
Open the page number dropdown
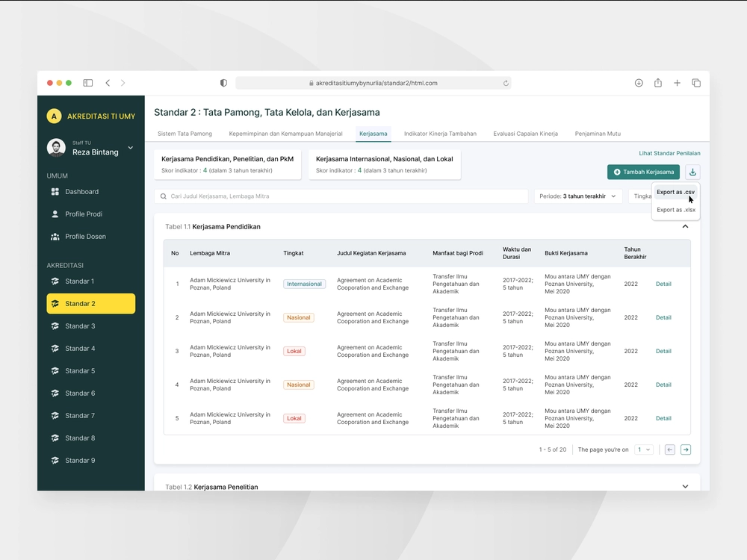pos(644,449)
